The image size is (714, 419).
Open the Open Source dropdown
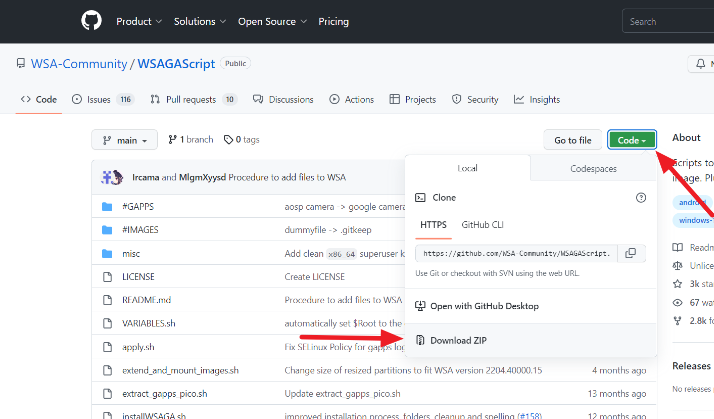click(x=272, y=21)
